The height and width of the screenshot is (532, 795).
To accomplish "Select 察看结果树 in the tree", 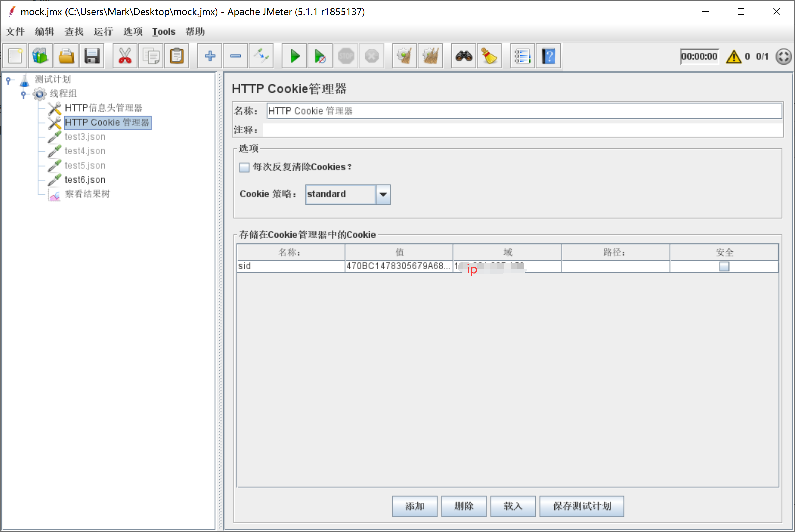I will (88, 194).
